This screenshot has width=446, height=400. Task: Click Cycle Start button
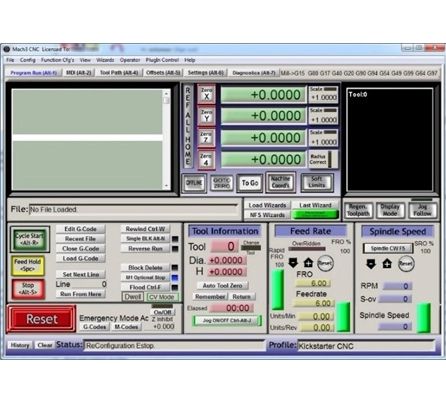click(x=30, y=239)
